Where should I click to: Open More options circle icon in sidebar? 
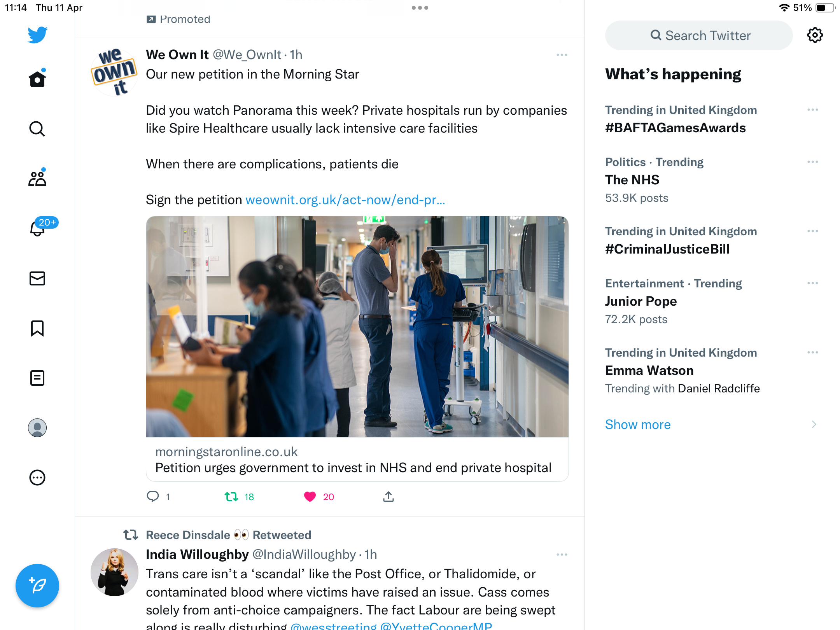37,478
